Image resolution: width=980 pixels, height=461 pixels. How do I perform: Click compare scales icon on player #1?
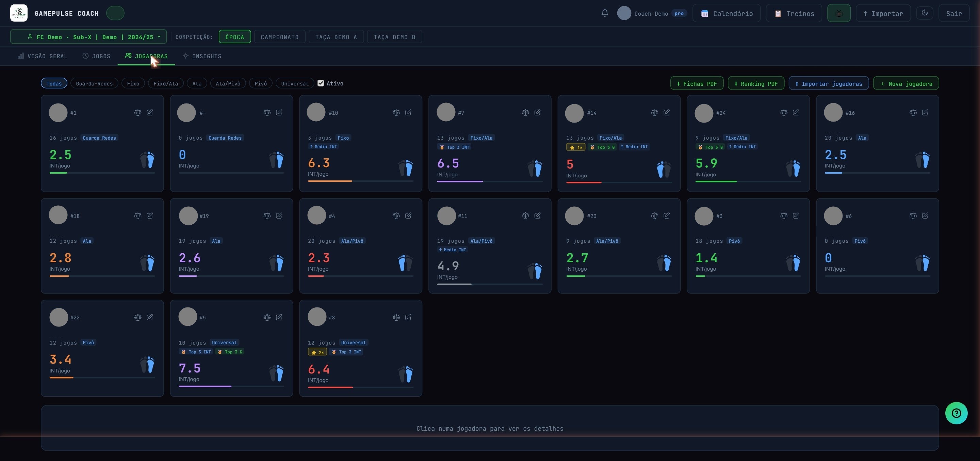pos(138,112)
